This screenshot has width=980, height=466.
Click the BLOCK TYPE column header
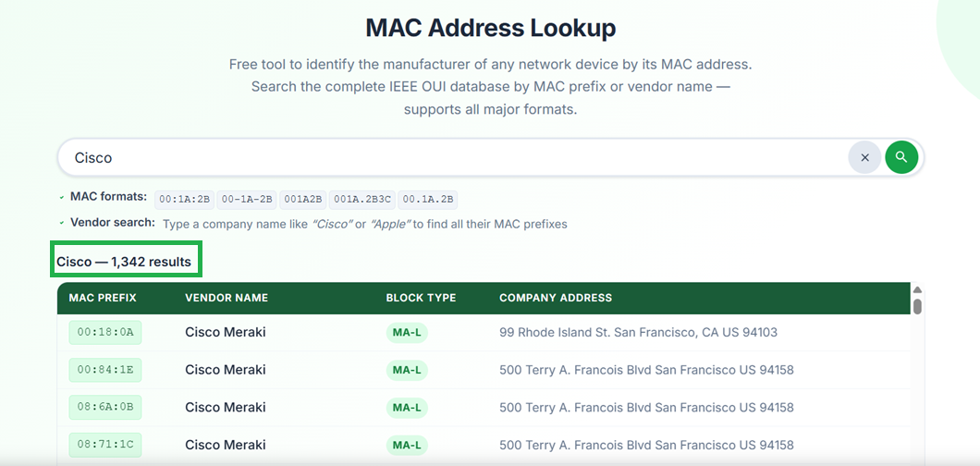coord(422,298)
